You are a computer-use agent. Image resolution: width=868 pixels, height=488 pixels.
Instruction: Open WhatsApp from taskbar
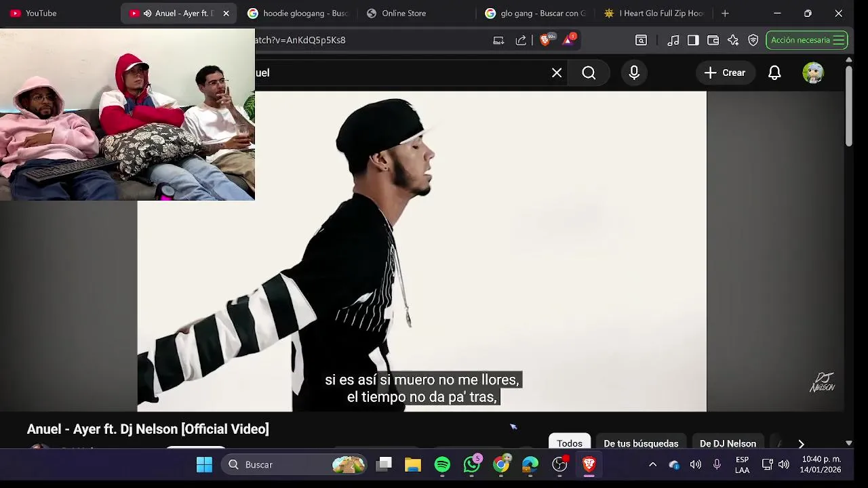point(472,464)
